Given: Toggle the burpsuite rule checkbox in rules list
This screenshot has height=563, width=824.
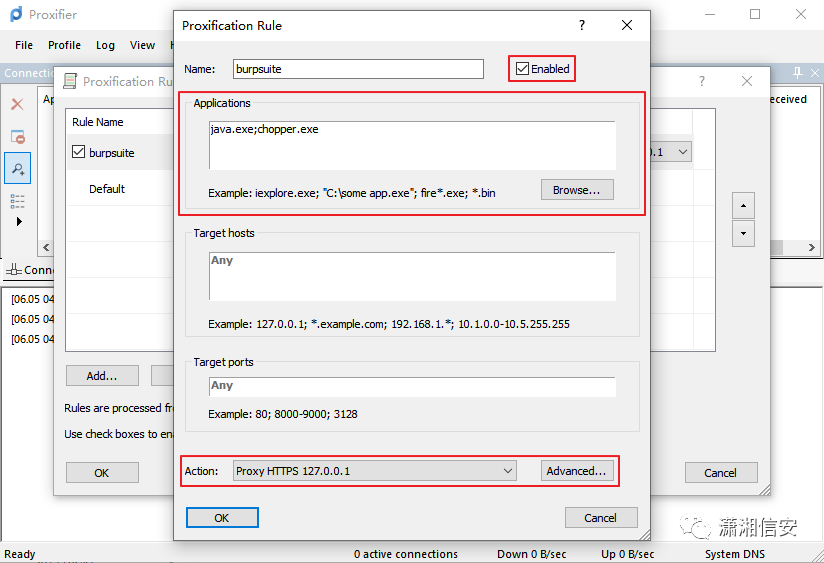Looking at the screenshot, I should tap(78, 152).
